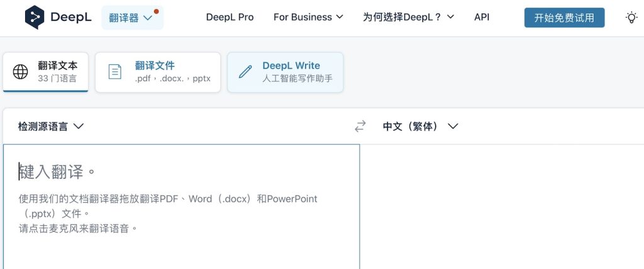Screen dimensions: 644x269
Task: Open the 翻译器 dropdown menu
Action: pyautogui.click(x=132, y=18)
